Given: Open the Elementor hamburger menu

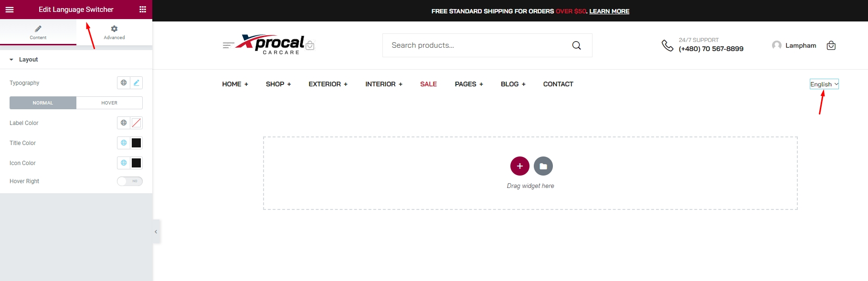Looking at the screenshot, I should (x=10, y=10).
